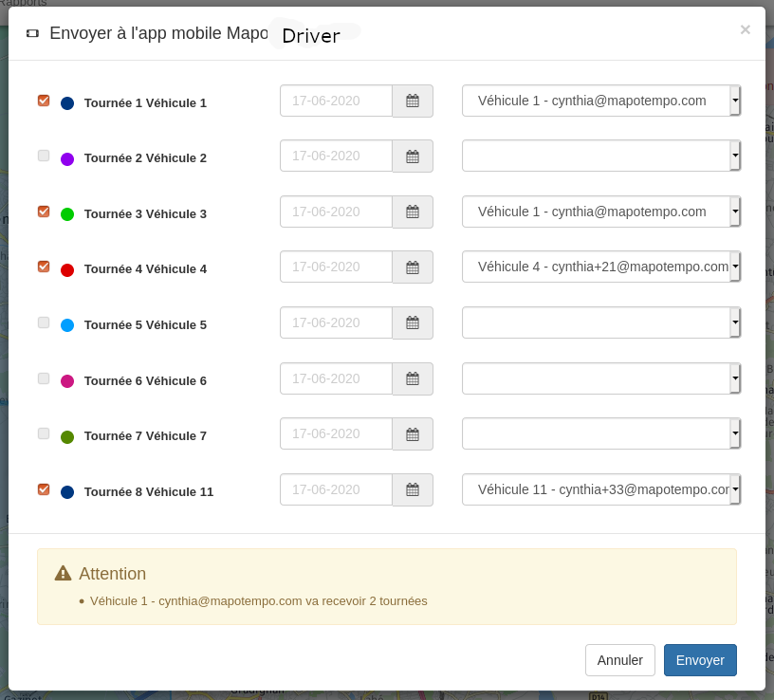Open calendar picker for Tournée 5 Véhicule 5
The image size is (774, 700).
[413, 322]
